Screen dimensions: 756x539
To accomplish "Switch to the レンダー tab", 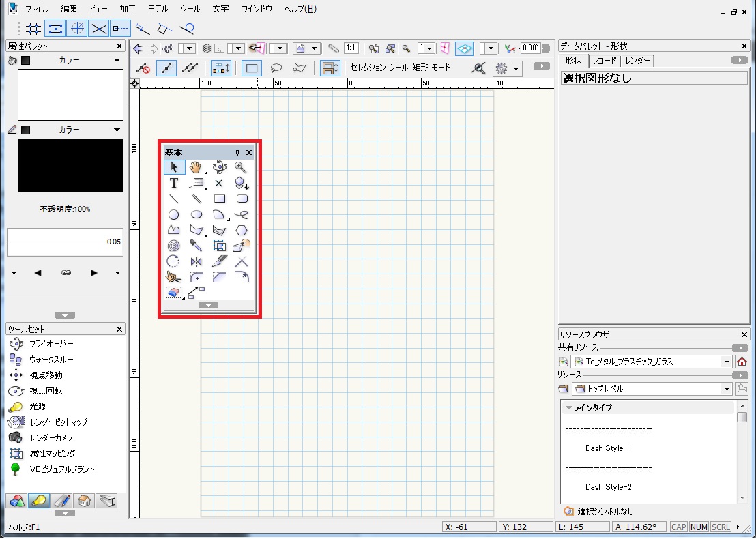I will pos(637,61).
